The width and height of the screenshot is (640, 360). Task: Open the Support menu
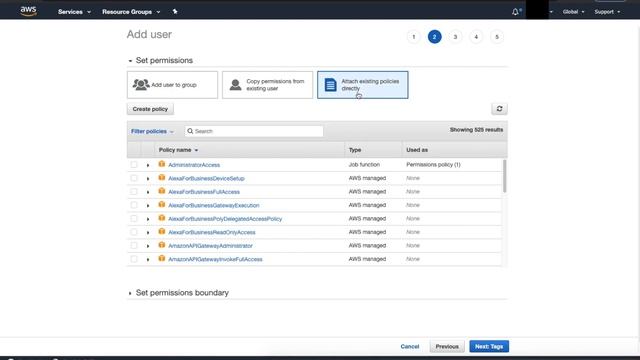pyautogui.click(x=607, y=12)
